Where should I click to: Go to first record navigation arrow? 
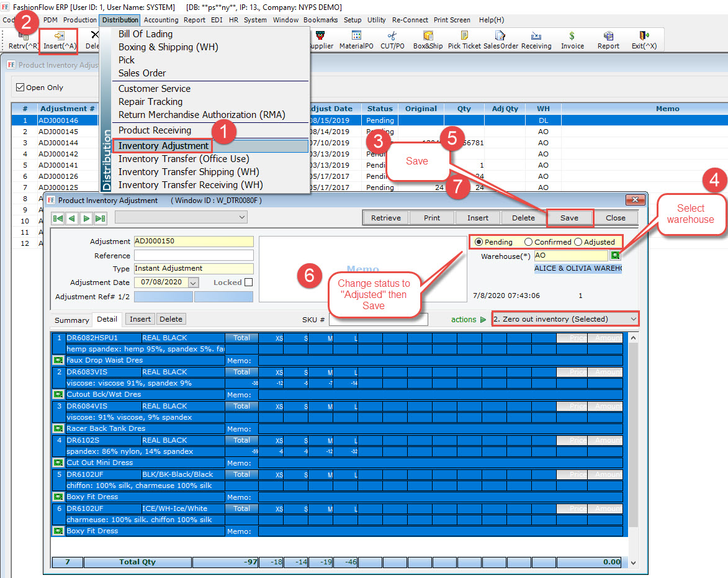click(x=58, y=218)
